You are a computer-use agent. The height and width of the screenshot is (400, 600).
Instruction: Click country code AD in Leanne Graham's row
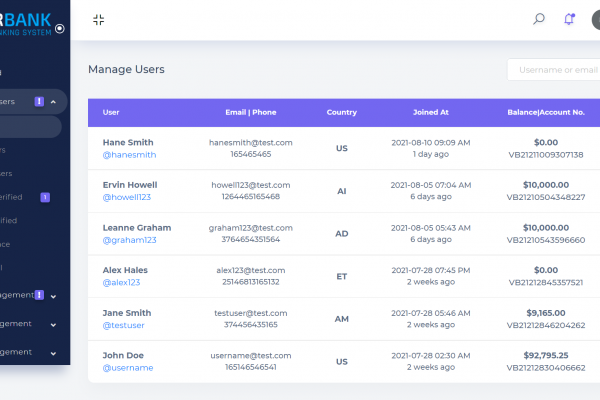[x=342, y=234]
